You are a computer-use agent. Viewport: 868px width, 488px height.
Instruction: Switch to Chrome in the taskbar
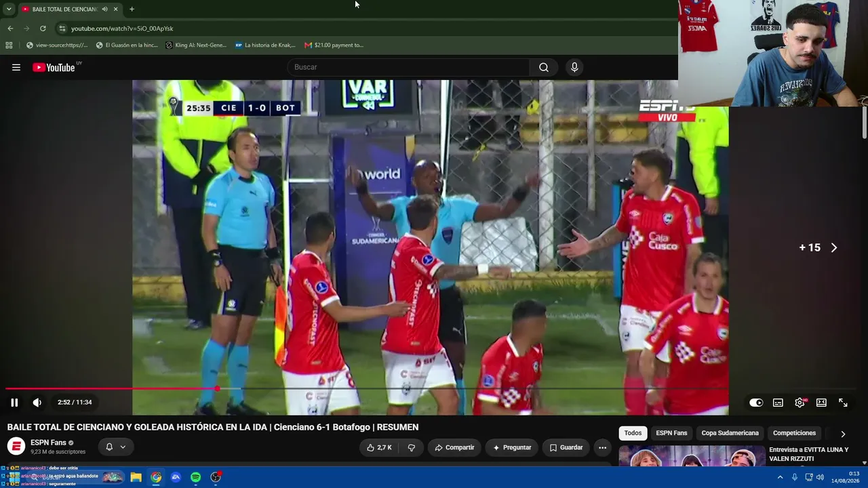(156, 477)
